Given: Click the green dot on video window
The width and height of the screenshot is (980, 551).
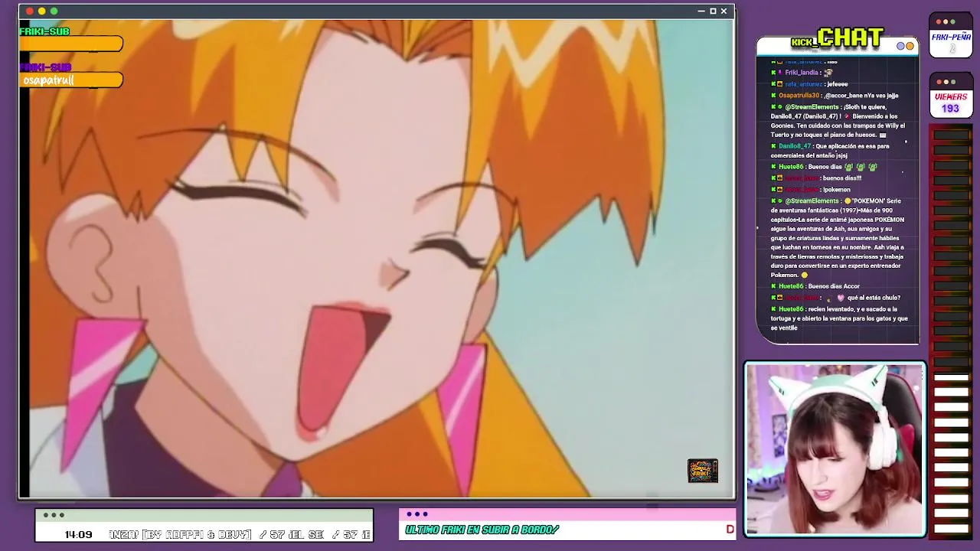Looking at the screenshot, I should (54, 11).
